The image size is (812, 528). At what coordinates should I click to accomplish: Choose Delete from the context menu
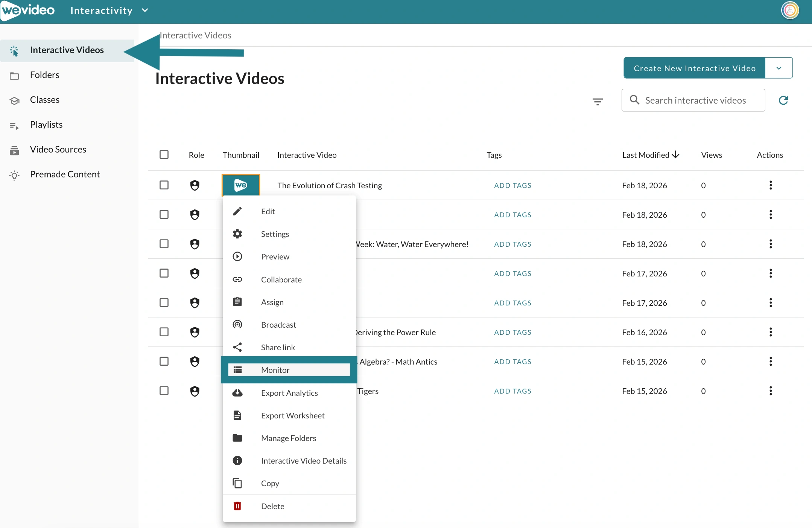289,506
